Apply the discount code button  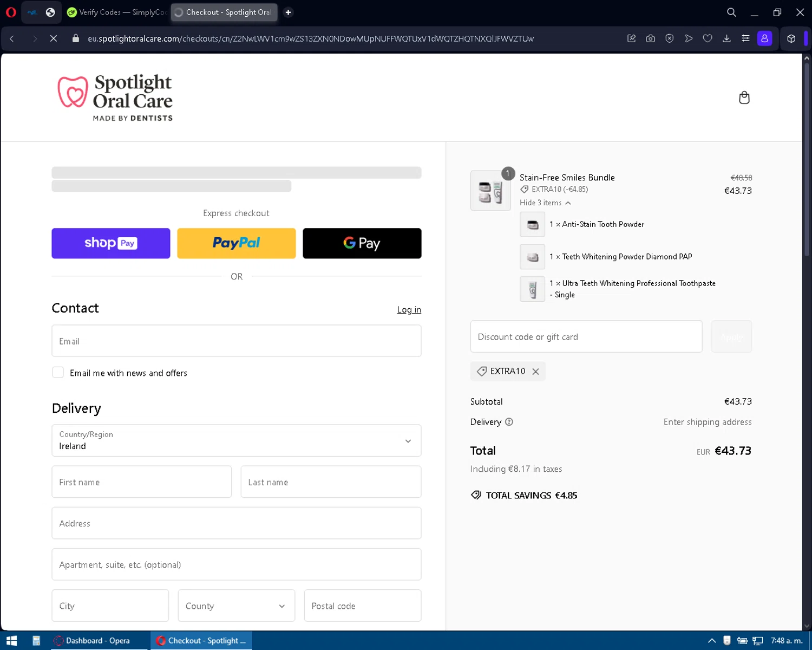[731, 336]
